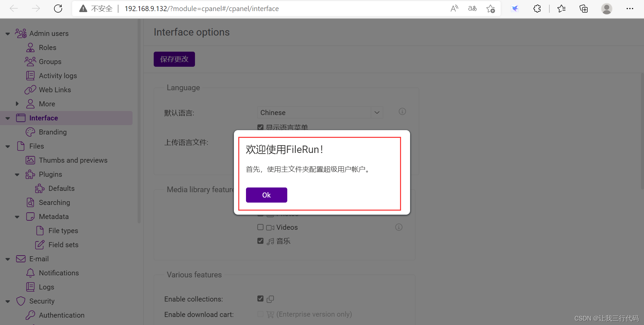The width and height of the screenshot is (644, 325).
Task: Click the Authentication key icon
Action: point(30,315)
